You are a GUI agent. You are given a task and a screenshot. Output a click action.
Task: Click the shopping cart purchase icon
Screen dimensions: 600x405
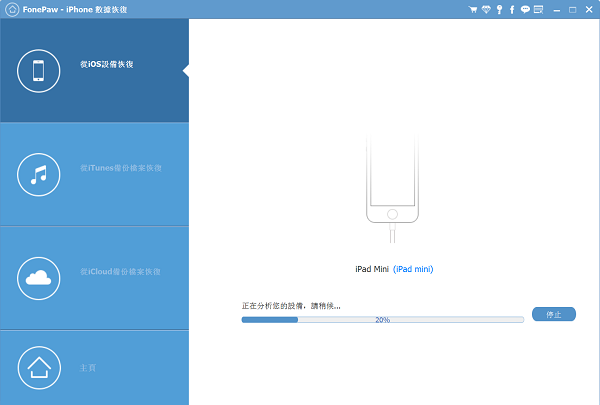click(x=473, y=9)
